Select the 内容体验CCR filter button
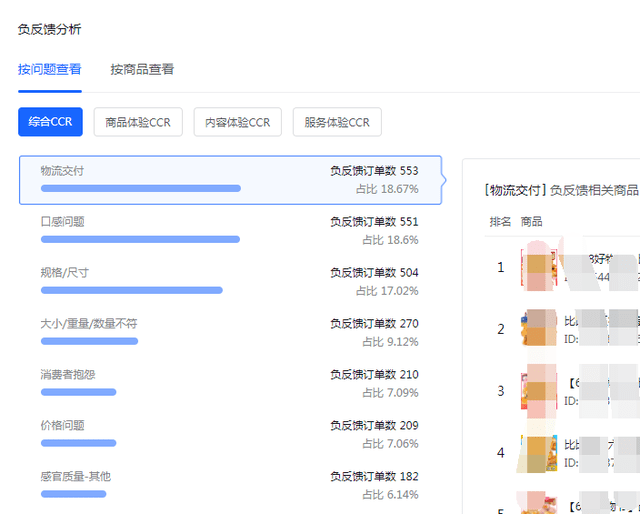This screenshot has height=514, width=640. (238, 122)
